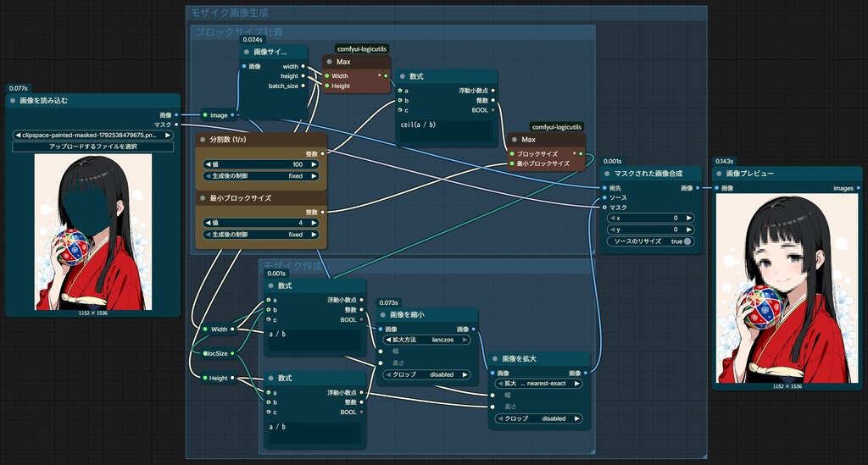
Task: Collapse the 画像サイ... node using its title dot
Action: point(247,52)
